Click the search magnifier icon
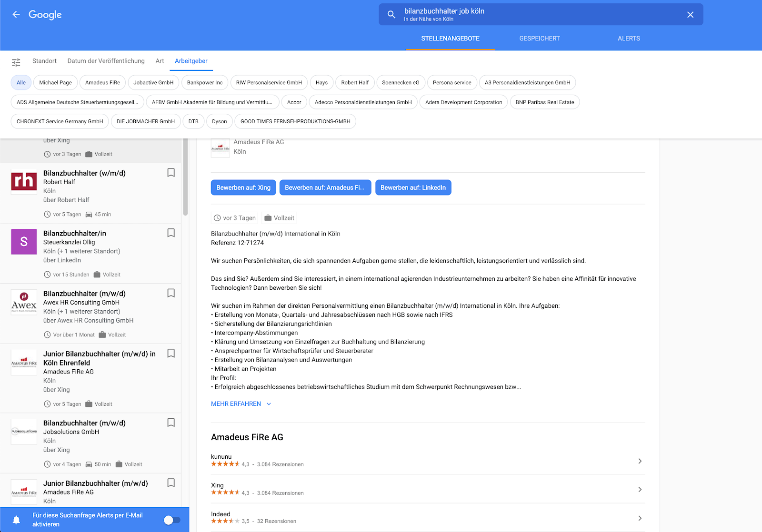The width and height of the screenshot is (762, 532). point(391,15)
